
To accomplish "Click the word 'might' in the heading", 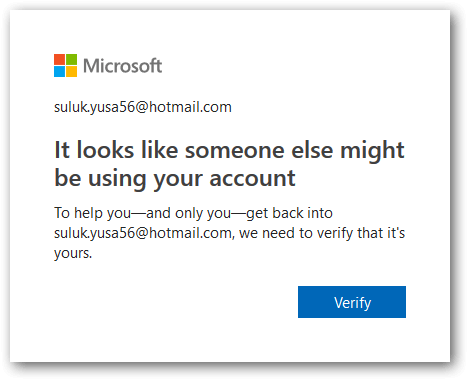I will click(x=372, y=151).
